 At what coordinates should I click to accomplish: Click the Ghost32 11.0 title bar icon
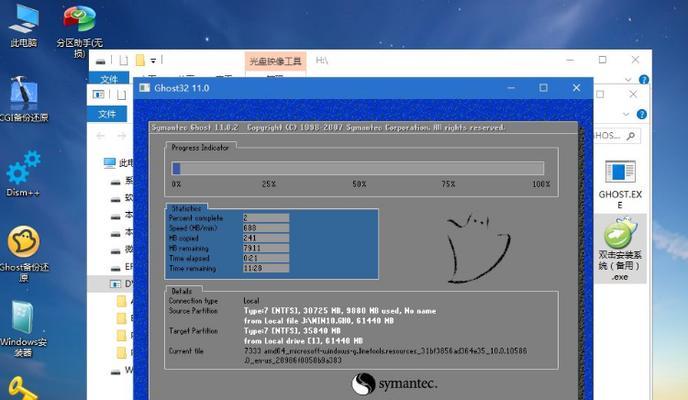pyautogui.click(x=144, y=88)
